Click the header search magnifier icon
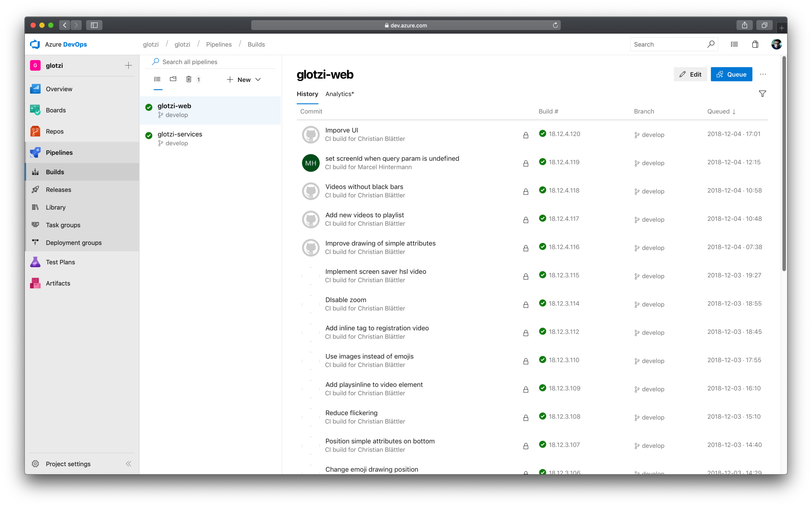Image resolution: width=812 pixels, height=507 pixels. pyautogui.click(x=711, y=44)
